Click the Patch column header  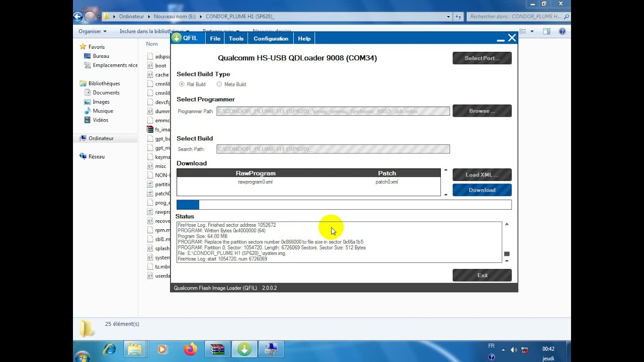point(387,173)
